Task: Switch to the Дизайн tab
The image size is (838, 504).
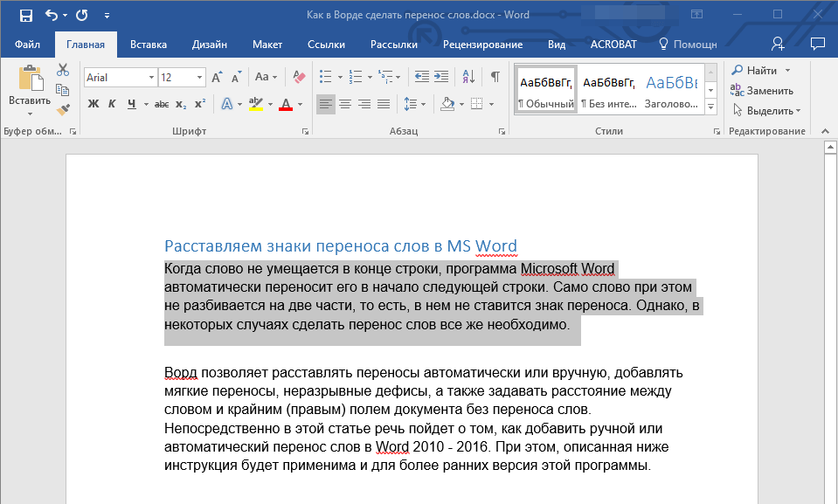Action: (210, 45)
